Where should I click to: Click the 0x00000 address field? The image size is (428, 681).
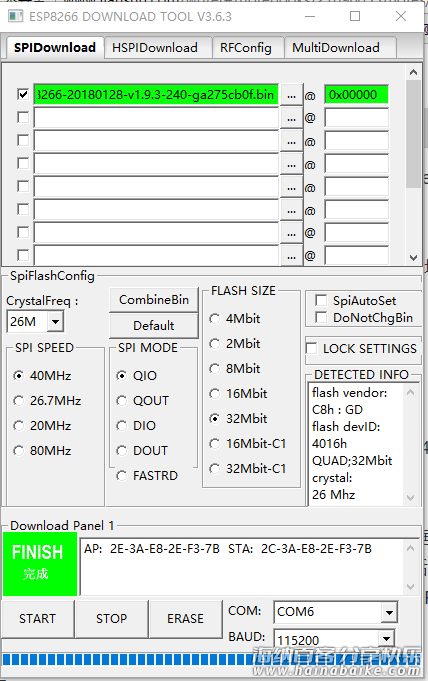coord(356,95)
